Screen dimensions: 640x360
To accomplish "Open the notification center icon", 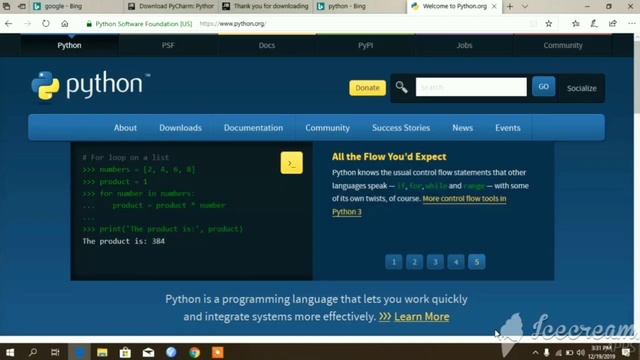I will (626, 352).
